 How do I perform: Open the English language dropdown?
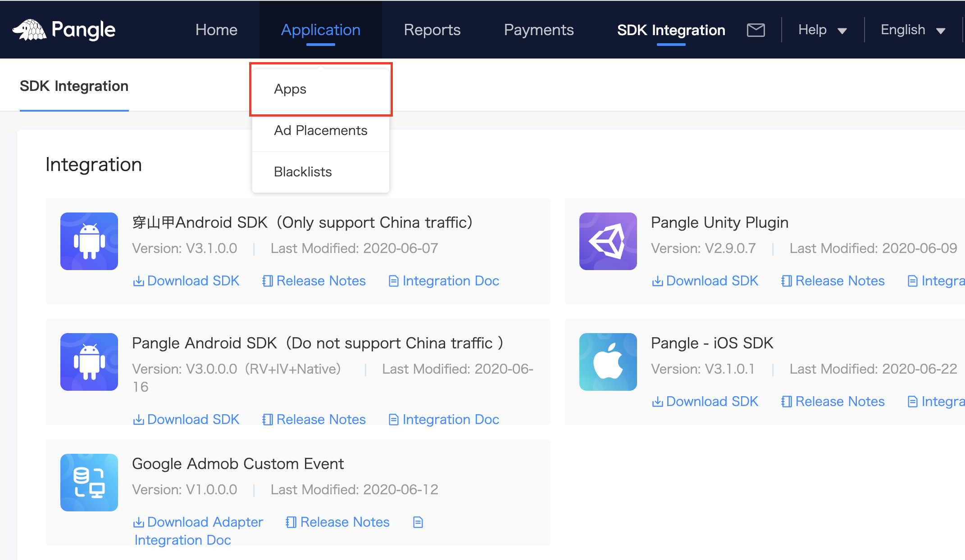(x=912, y=30)
